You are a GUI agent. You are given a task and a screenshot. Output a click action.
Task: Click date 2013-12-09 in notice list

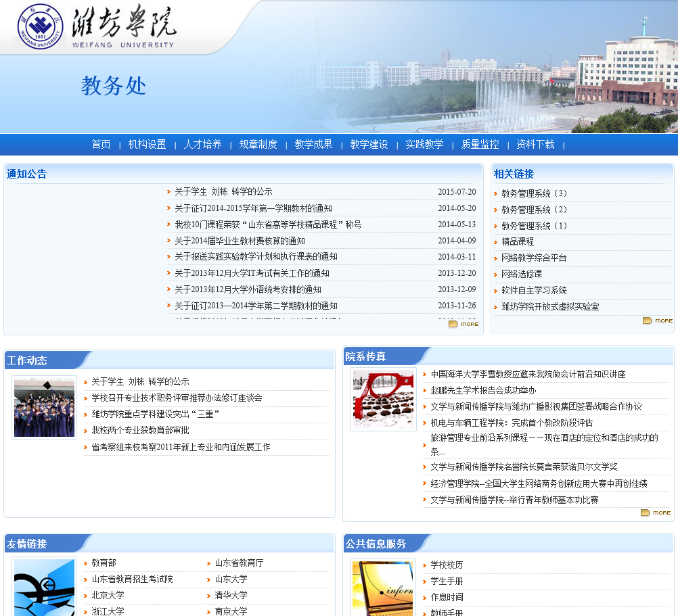457,289
